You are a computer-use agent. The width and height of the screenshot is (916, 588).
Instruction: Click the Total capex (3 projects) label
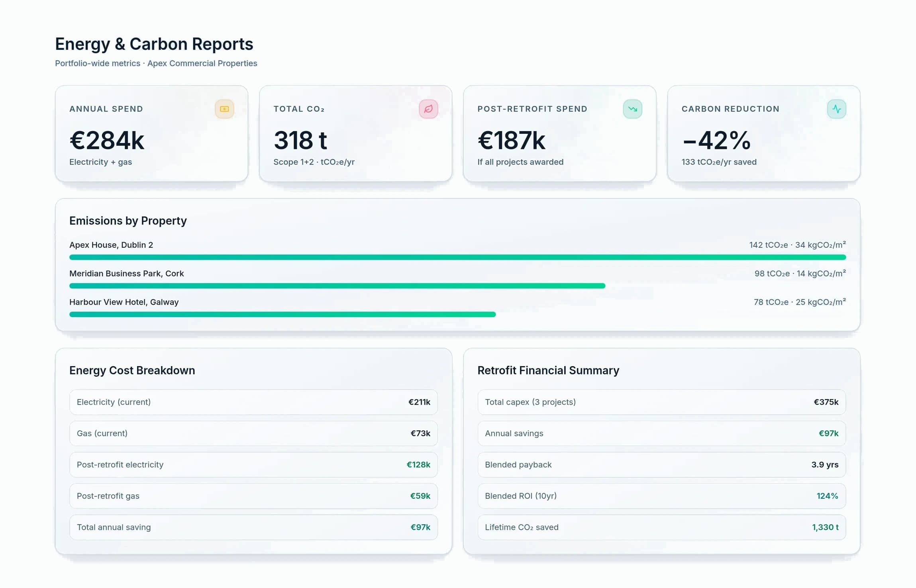tap(530, 402)
